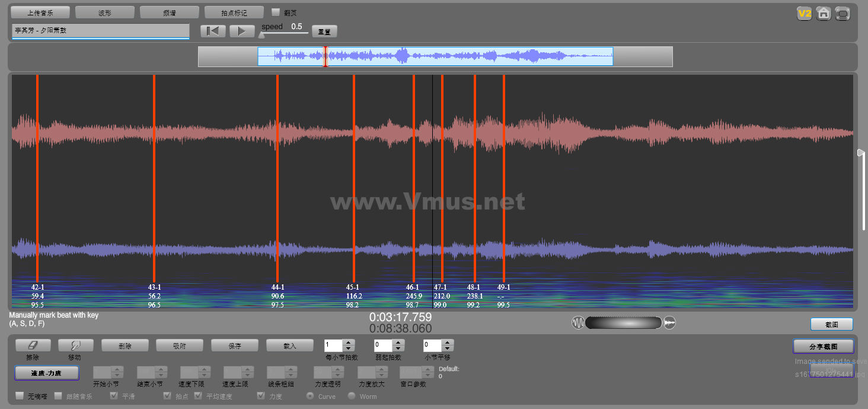Tick the 无滴嗒 checkbox
The width and height of the screenshot is (868, 409).
click(20, 396)
